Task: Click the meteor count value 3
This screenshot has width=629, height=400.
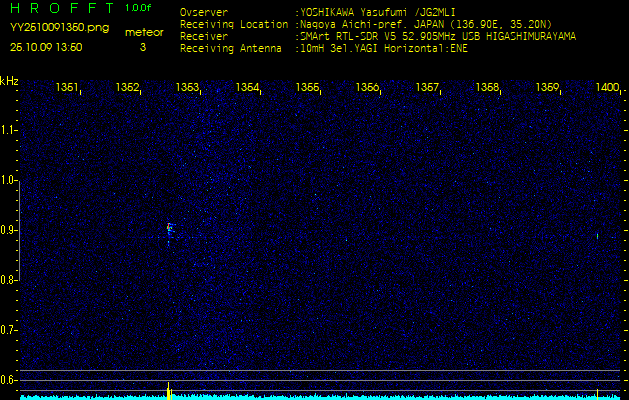Action: tap(143, 47)
